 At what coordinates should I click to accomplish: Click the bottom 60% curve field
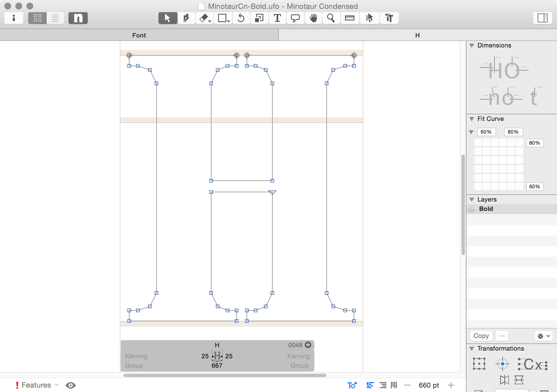click(x=535, y=187)
